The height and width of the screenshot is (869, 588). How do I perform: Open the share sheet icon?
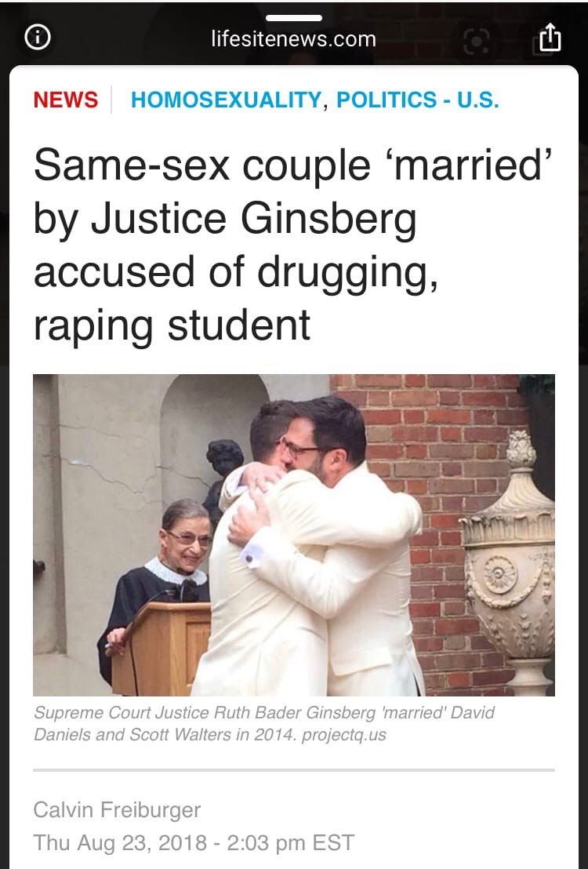pos(550,38)
